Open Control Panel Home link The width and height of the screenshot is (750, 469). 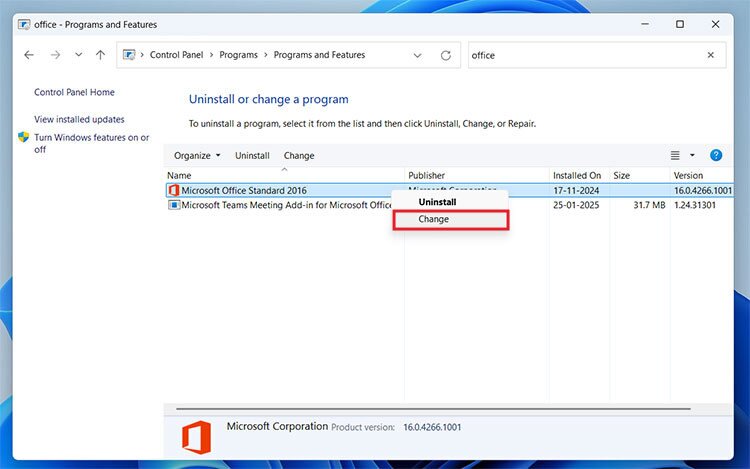pos(74,92)
